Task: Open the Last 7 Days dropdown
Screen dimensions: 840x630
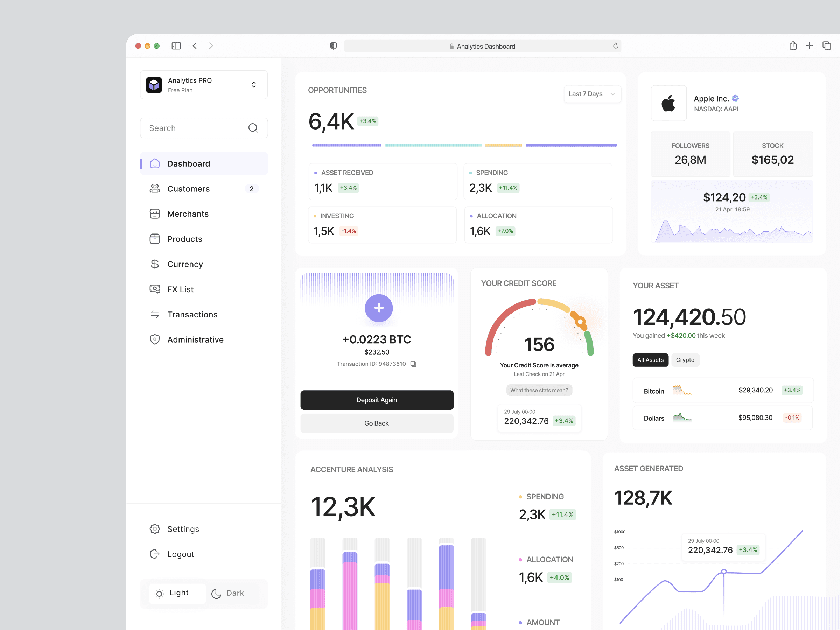Action: tap(591, 94)
